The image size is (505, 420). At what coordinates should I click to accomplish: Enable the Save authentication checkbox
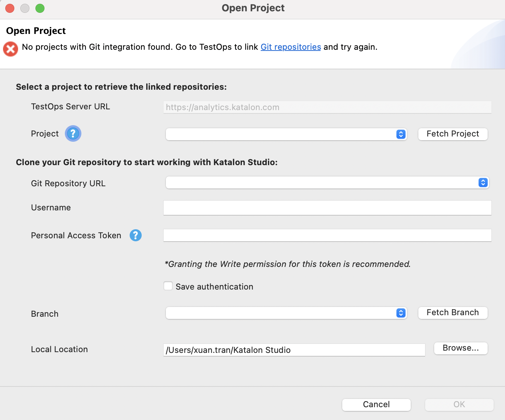(168, 286)
